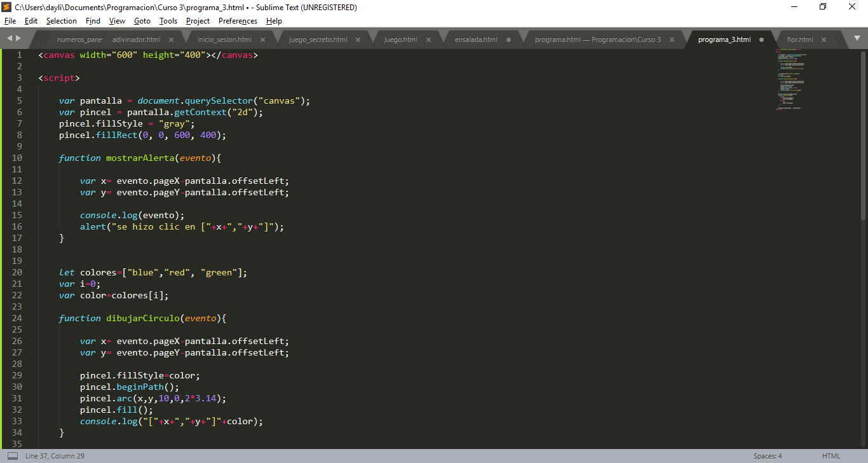The image size is (868, 463).
Task: Select the programa_3.html tab
Action: 724,39
